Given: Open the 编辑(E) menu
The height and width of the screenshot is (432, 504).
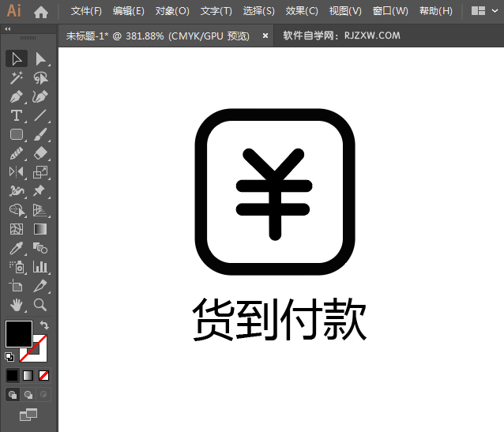Looking at the screenshot, I should tap(129, 11).
